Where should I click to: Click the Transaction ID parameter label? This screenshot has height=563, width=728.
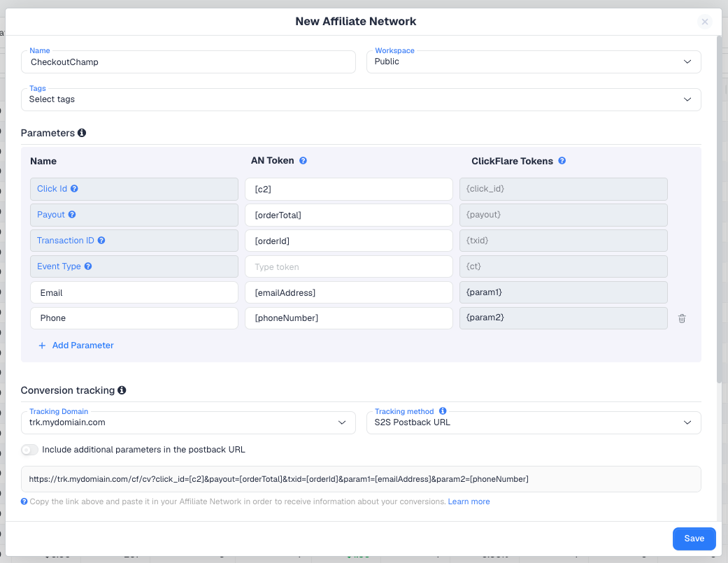point(66,241)
